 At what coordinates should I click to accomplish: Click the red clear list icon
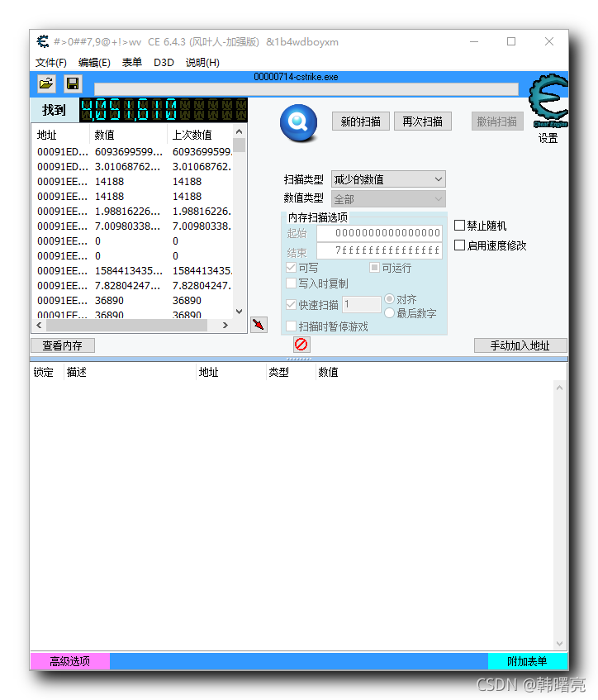point(301,345)
